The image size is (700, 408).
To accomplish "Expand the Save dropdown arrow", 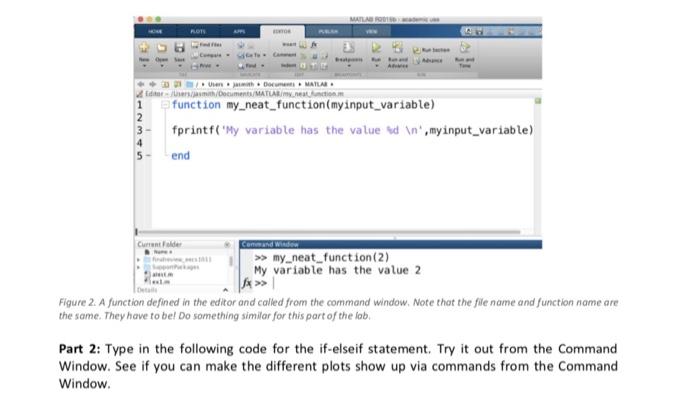I will coord(179,66).
